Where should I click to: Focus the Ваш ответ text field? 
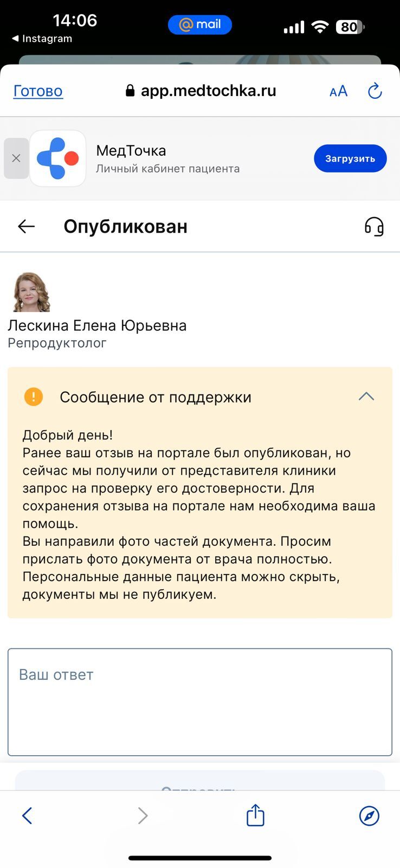click(199, 701)
